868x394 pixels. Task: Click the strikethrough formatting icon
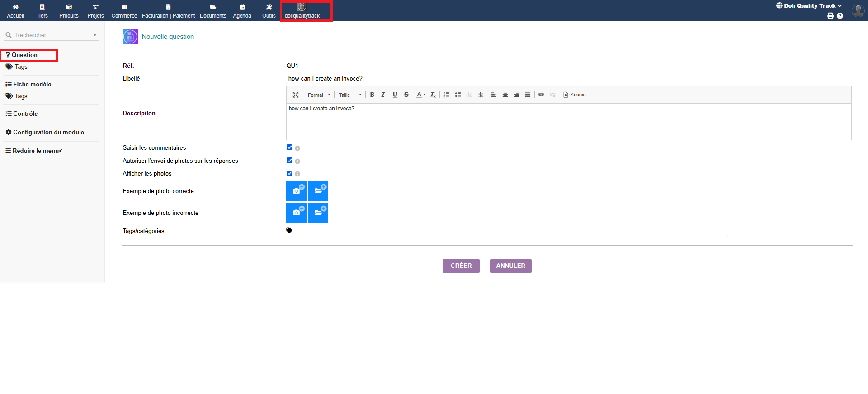click(406, 95)
